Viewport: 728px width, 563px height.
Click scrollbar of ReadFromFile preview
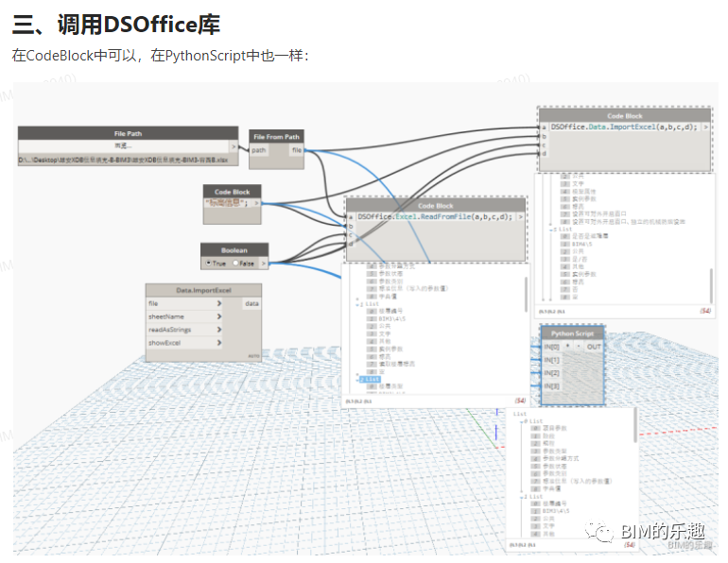coord(526,294)
